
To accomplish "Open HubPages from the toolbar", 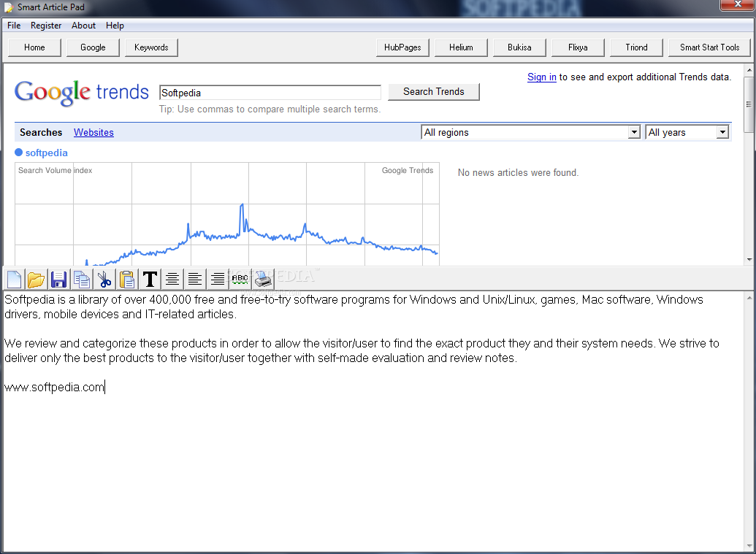I will coord(402,47).
